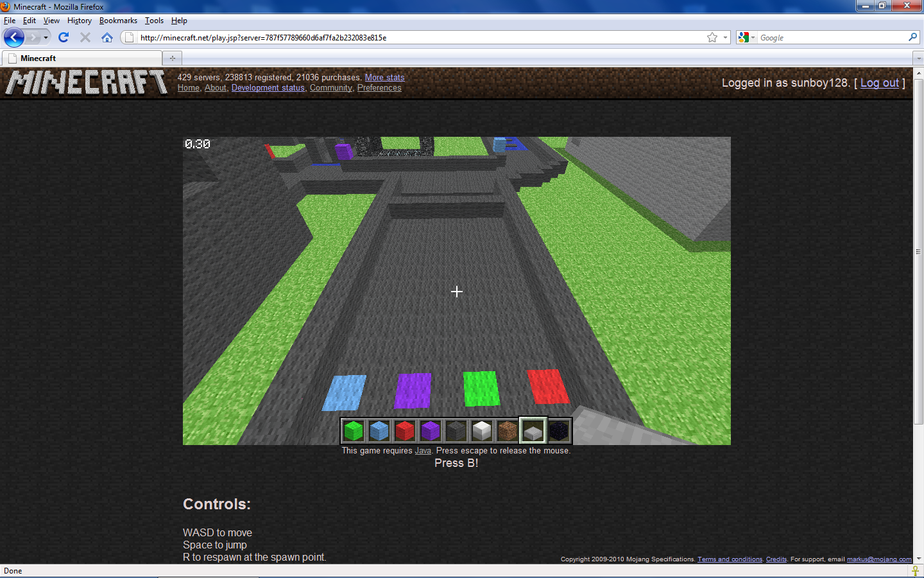Viewport: 924px width, 578px height.
Task: Select the green block in the hotbar
Action: pos(354,430)
